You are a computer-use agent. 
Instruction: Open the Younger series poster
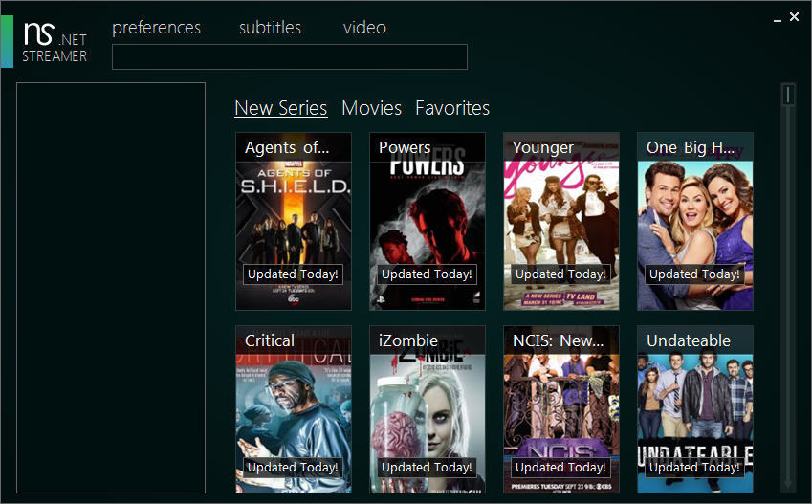pyautogui.click(x=561, y=221)
